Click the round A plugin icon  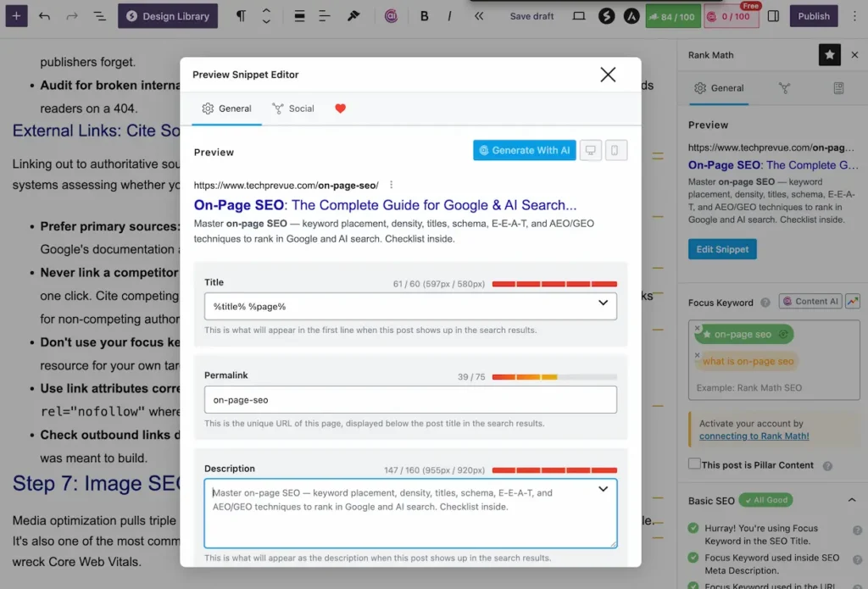click(631, 16)
